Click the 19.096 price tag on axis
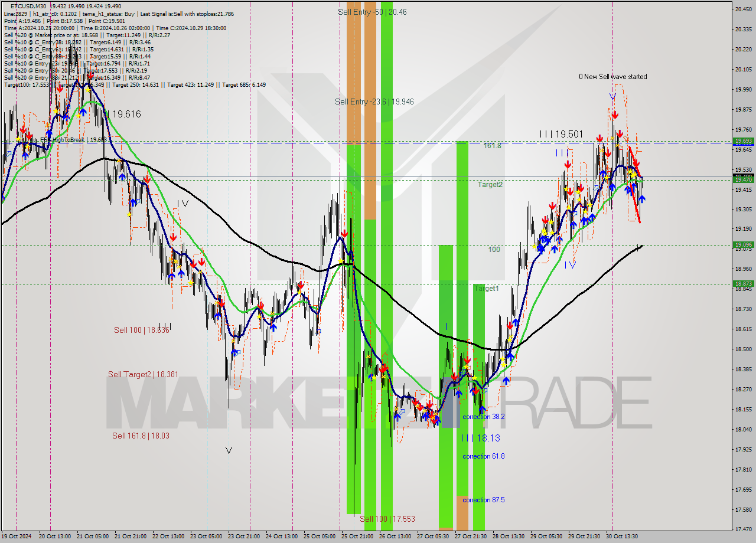The height and width of the screenshot is (543, 756). (x=743, y=244)
